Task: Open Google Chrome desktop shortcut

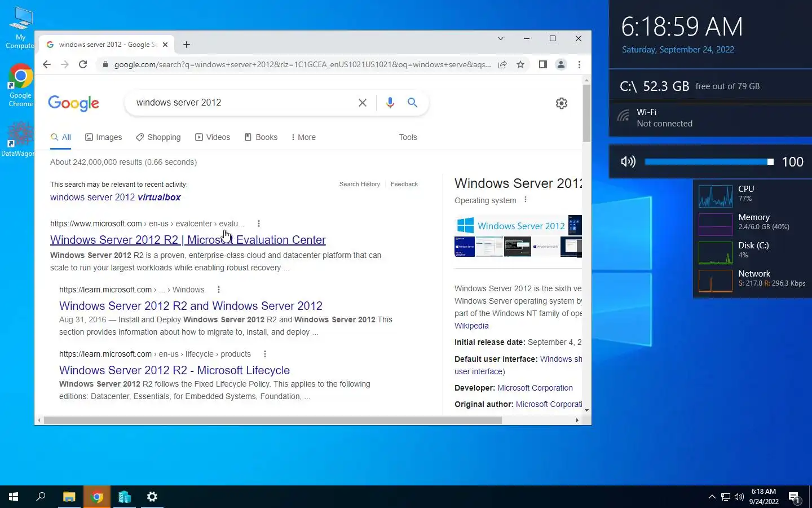Action: (x=20, y=85)
